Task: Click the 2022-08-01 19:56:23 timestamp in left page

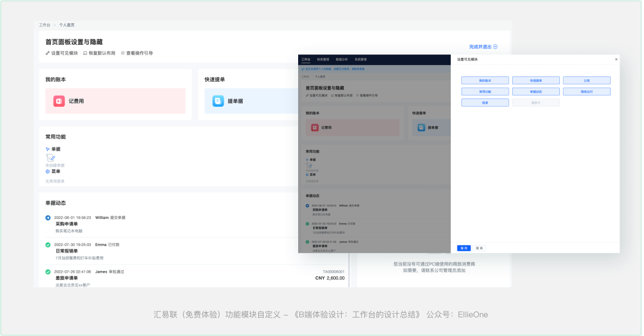Action: pos(72,218)
